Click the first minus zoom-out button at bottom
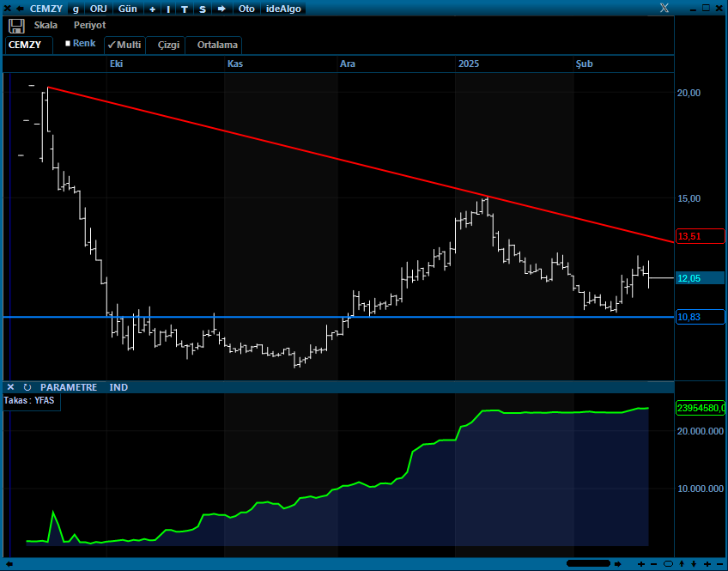The width and height of the screenshot is (728, 571). pos(653,564)
